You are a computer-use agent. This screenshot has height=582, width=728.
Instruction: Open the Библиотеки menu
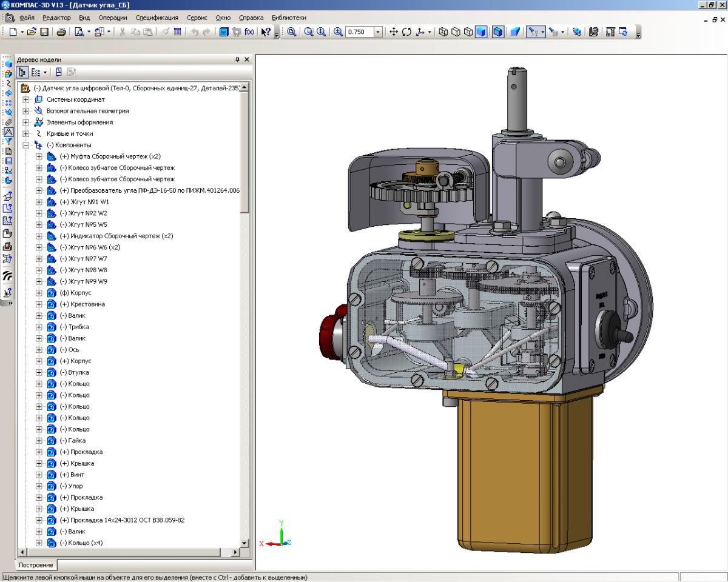289,18
